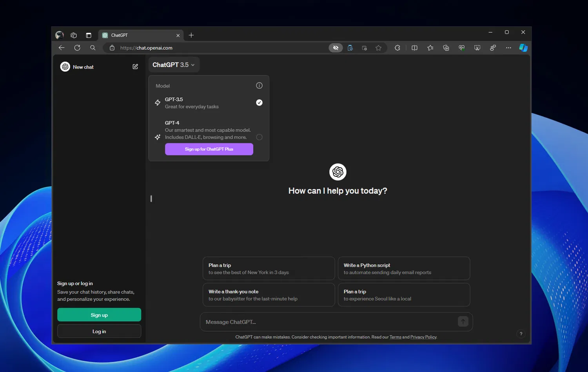
Task: Click the large ChatGPT logo in center
Action: click(338, 172)
